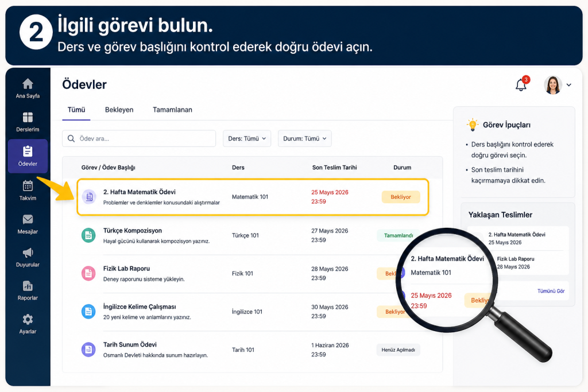Click the Son Teslim Tarihi column header
Image resolution: width=588 pixels, height=392 pixels.
(x=335, y=168)
